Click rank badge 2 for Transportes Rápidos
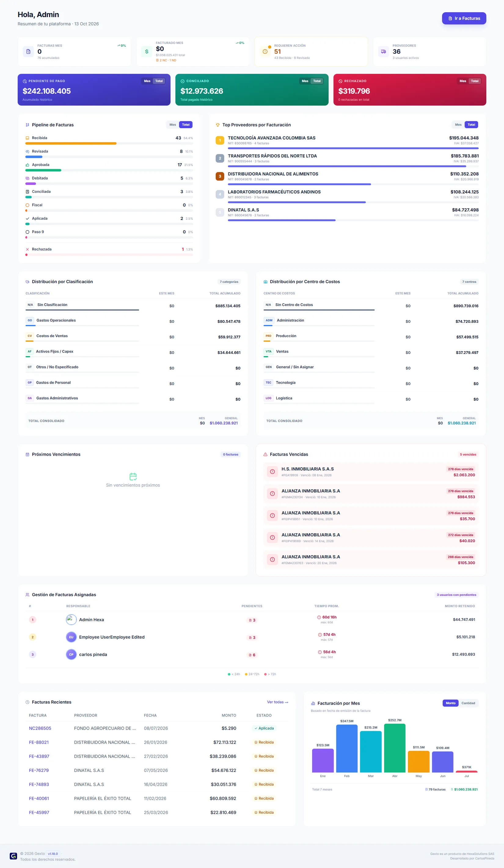The height and width of the screenshot is (868, 504). [x=220, y=159]
